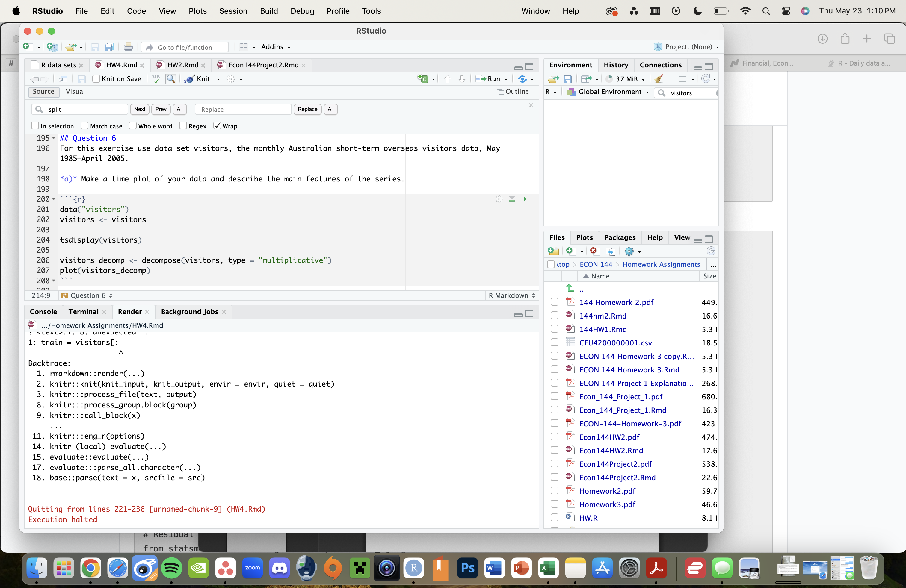Click the spell check ABC icon
This screenshot has width=906, height=588.
coord(156,79)
